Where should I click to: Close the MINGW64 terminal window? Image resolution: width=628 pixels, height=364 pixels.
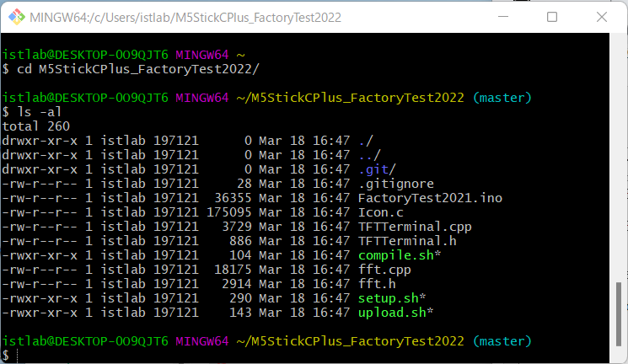click(x=600, y=17)
